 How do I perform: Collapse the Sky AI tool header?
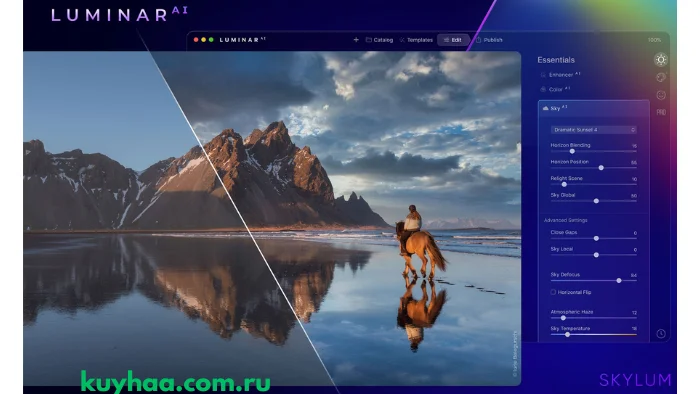point(593,108)
